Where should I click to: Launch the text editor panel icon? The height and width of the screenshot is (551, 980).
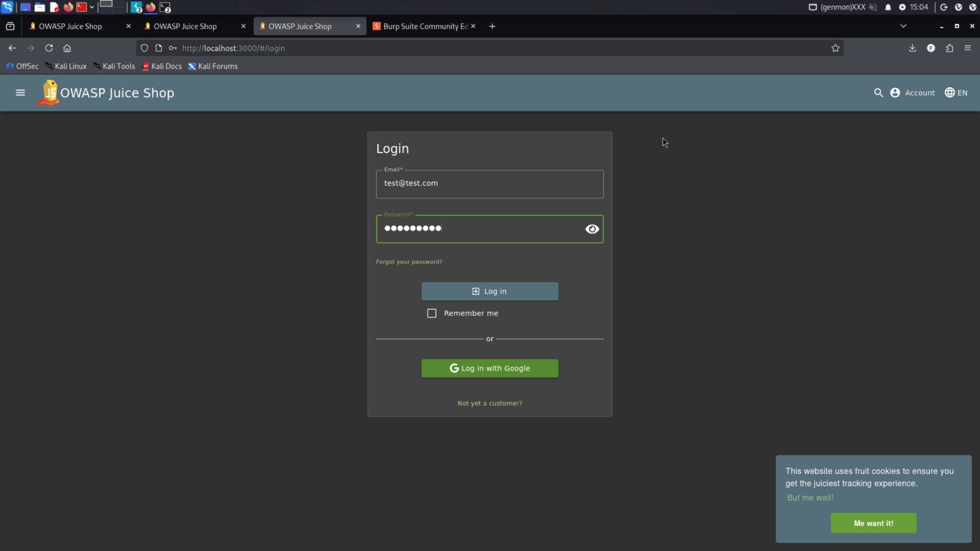pos(54,7)
